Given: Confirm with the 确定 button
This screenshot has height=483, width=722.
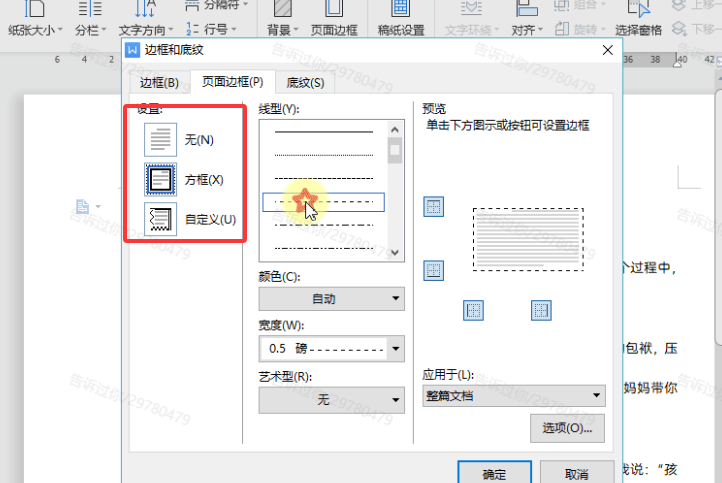Looking at the screenshot, I should pyautogui.click(x=495, y=473).
